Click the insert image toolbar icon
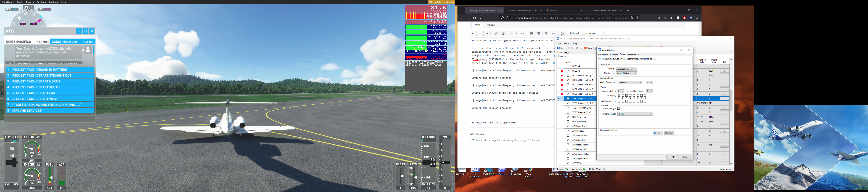Image resolution: width=868 pixels, height=192 pixels. tap(503, 34)
